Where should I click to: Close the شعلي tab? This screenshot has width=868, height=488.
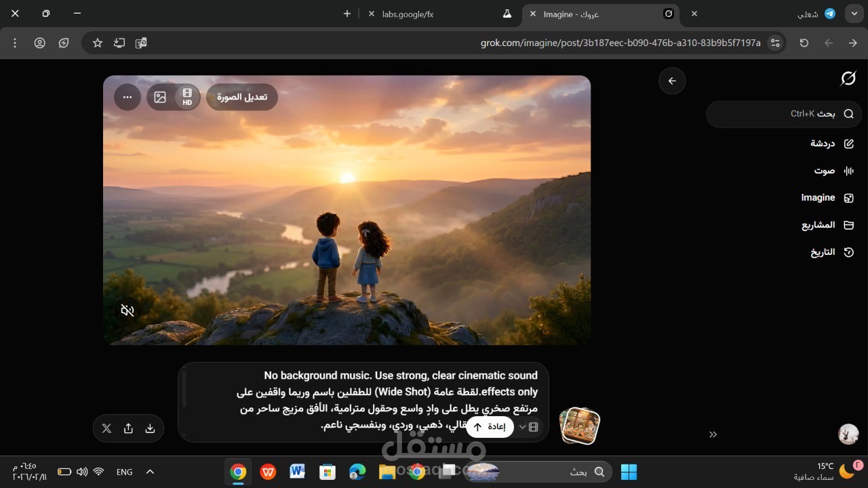(694, 14)
